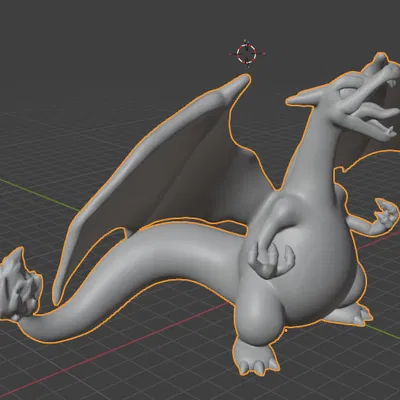Viewport: 400px width, 400px height.
Task: Click the 3D cursor crosshair above the wing
Action: point(247,53)
